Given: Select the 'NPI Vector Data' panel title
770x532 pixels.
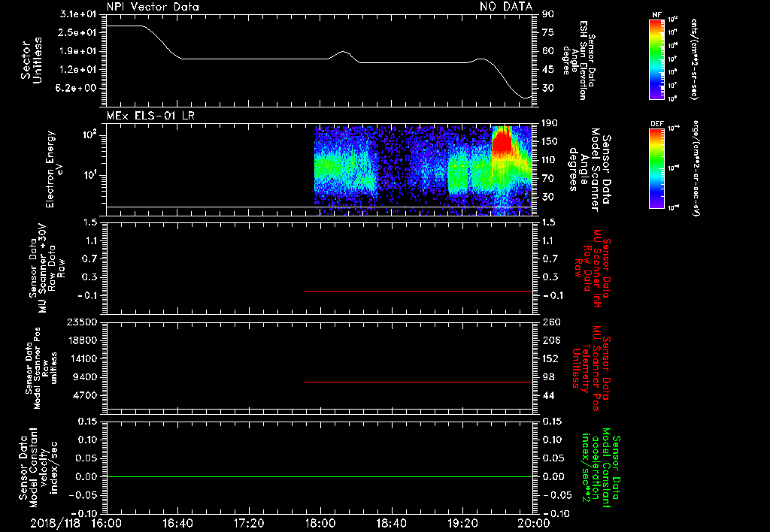Looking at the screenshot, I should pyautogui.click(x=153, y=6).
